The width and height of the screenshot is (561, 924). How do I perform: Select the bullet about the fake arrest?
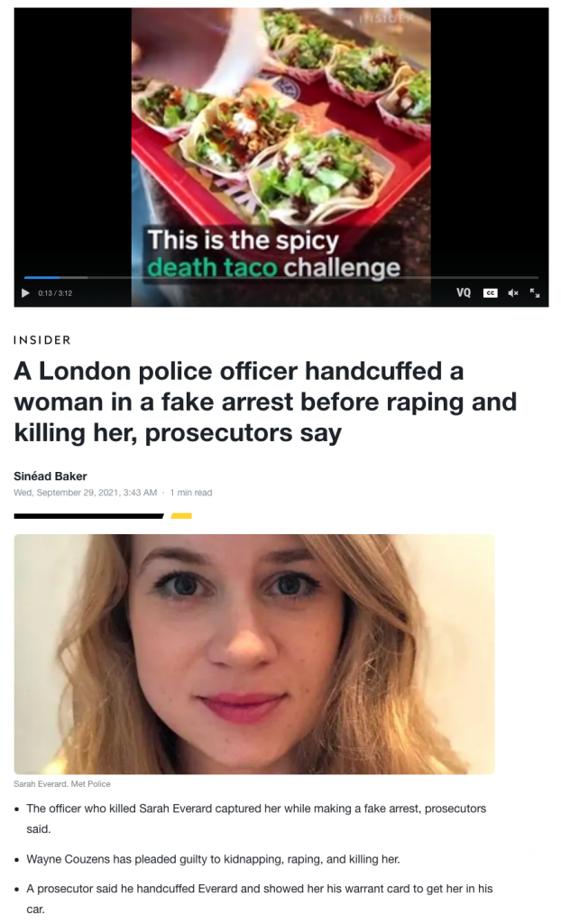coord(256,818)
